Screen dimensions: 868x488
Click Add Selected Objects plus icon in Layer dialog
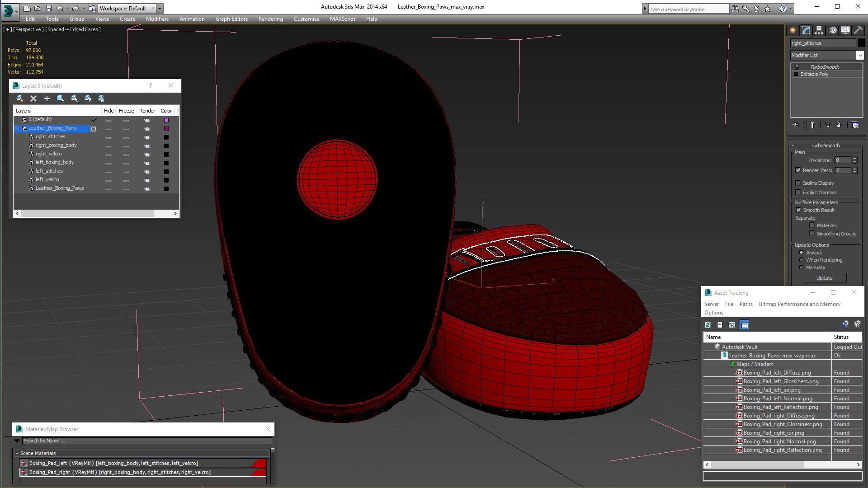pyautogui.click(x=47, y=99)
